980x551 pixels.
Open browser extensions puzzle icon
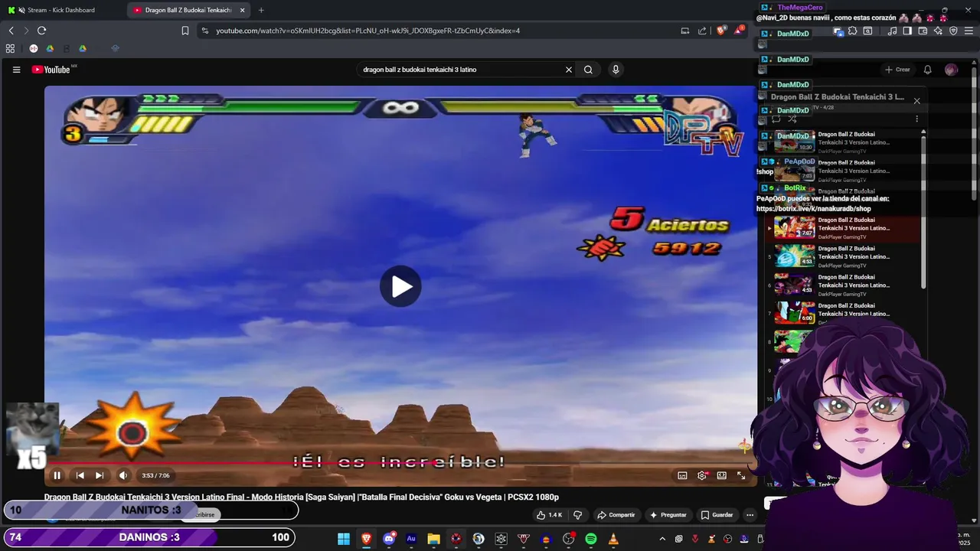click(852, 31)
